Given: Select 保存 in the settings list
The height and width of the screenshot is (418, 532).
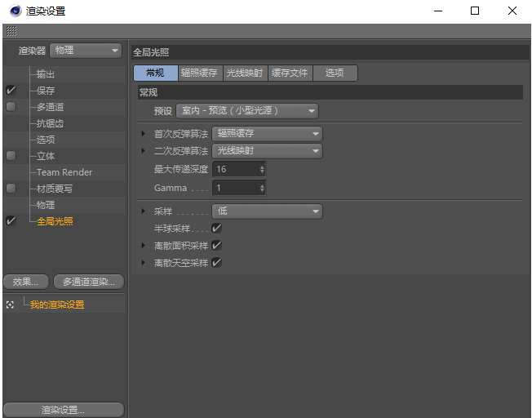Looking at the screenshot, I should 46,91.
